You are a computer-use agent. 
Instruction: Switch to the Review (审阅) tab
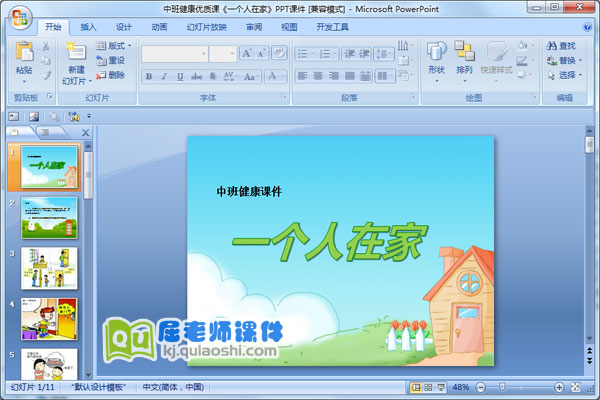(254, 27)
